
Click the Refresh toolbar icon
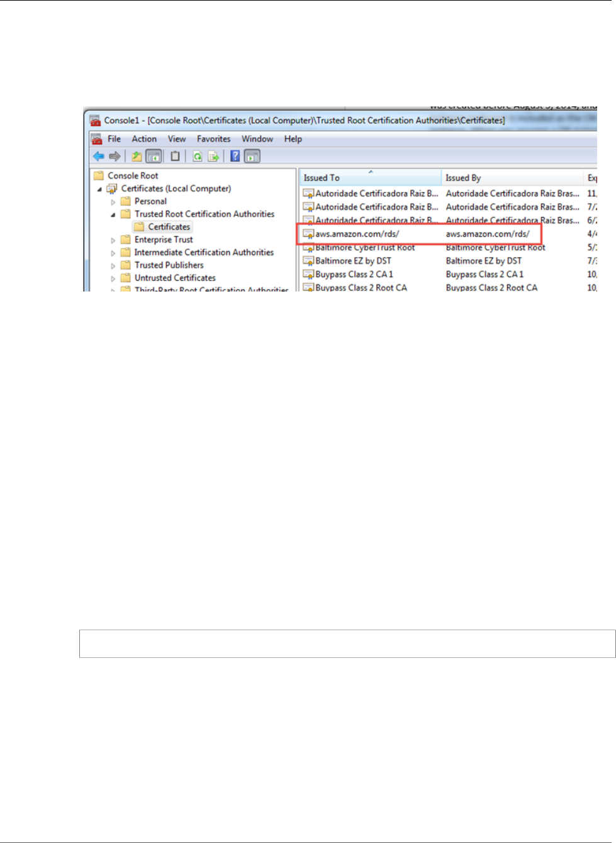tap(197, 156)
